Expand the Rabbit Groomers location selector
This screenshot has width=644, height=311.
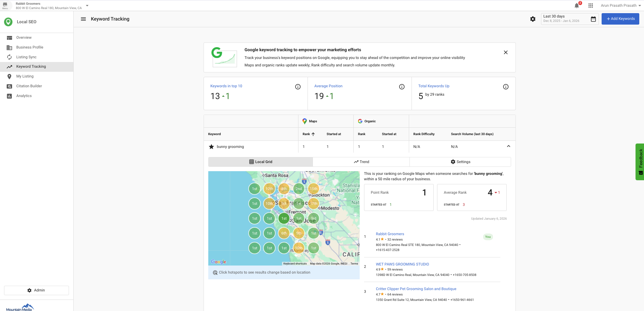point(87,5)
